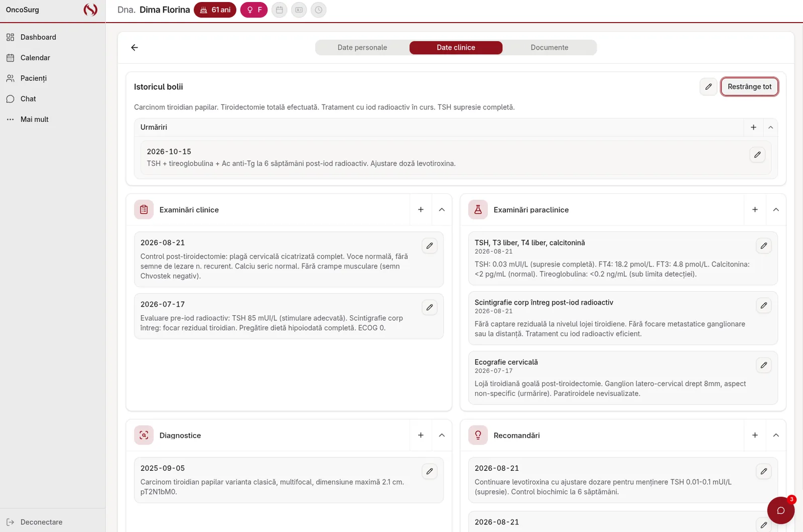This screenshot has height=532, width=803.
Task: Add a new Diagnostice entry
Action: point(421,435)
